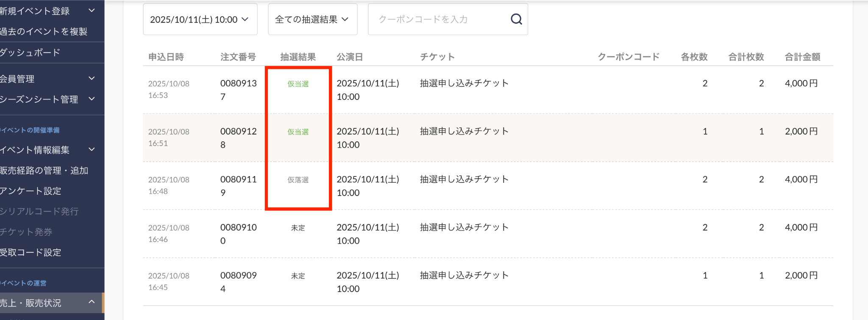Open the 全ての抽選結果 filter dropdown
Viewport: 868px width, 320px height.
[312, 19]
